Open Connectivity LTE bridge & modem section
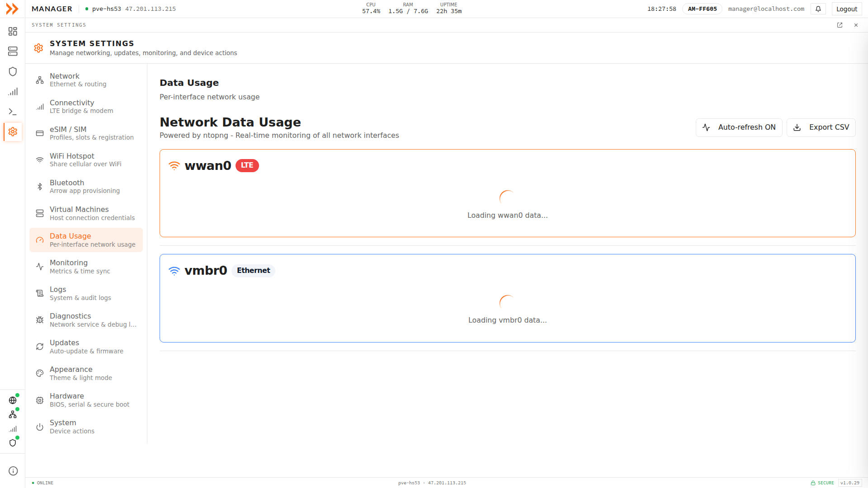 click(x=86, y=107)
